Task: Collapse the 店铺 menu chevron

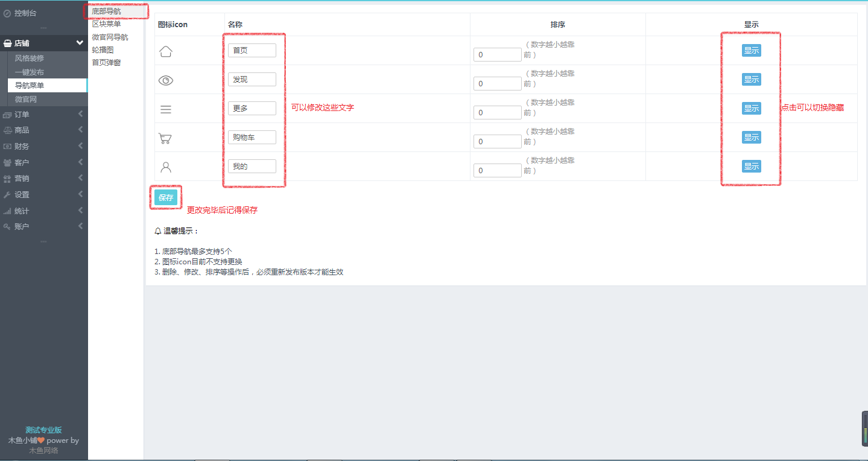Action: (x=80, y=43)
